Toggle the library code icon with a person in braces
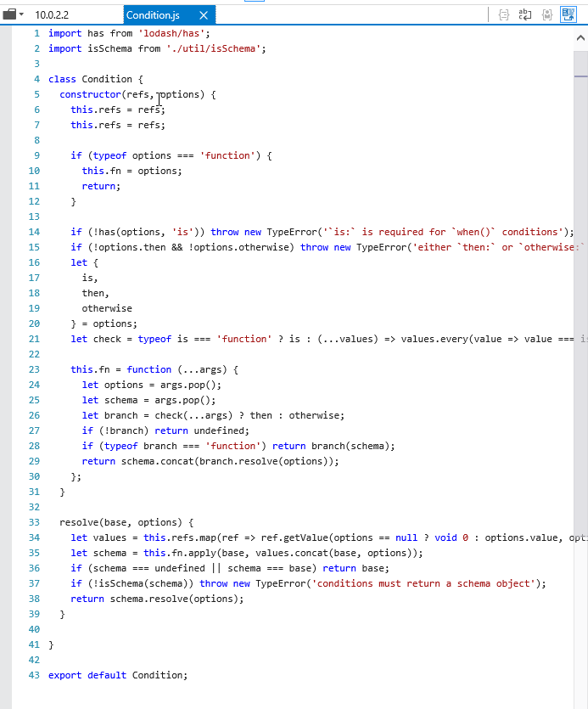 [547, 15]
